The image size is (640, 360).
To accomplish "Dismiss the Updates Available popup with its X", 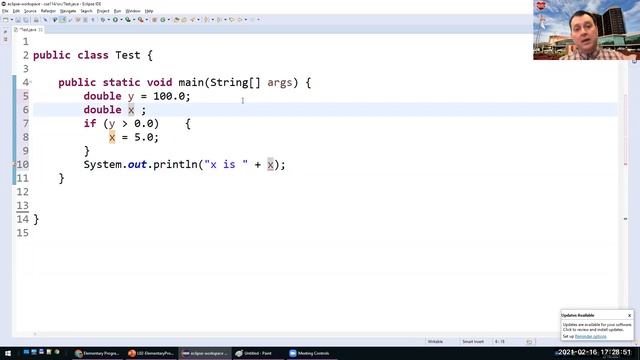I will [629, 316].
